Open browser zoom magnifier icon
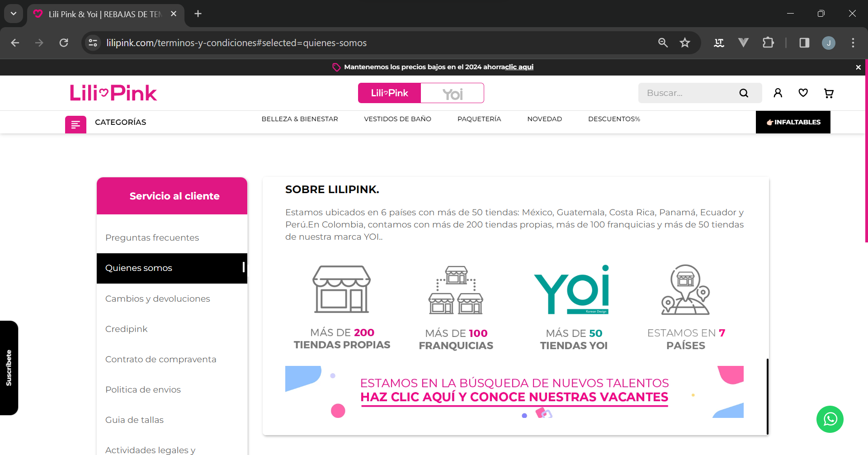868x455 pixels. (663, 43)
